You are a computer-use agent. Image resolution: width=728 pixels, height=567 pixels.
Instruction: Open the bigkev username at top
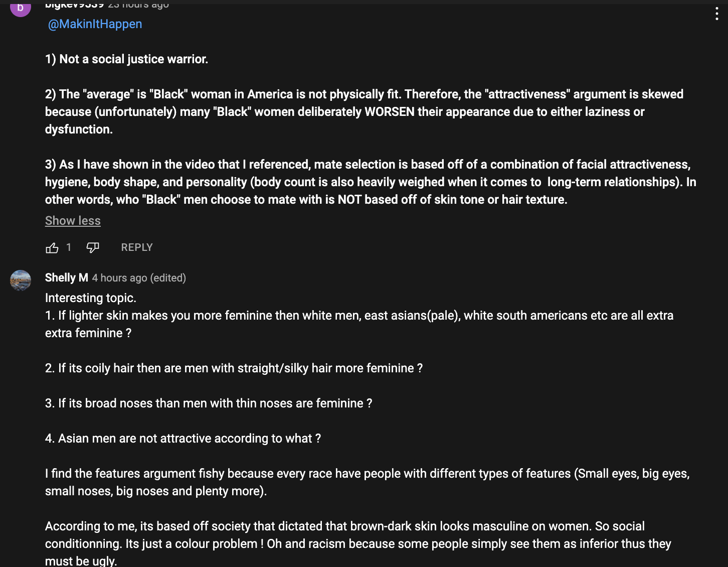click(74, 5)
